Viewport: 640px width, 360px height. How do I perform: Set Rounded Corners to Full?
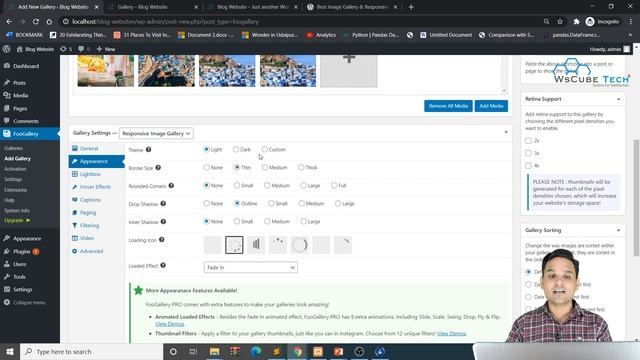(x=334, y=185)
